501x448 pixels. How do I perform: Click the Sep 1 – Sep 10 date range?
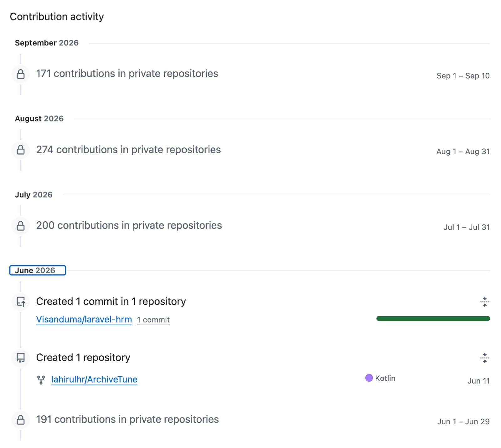click(463, 76)
